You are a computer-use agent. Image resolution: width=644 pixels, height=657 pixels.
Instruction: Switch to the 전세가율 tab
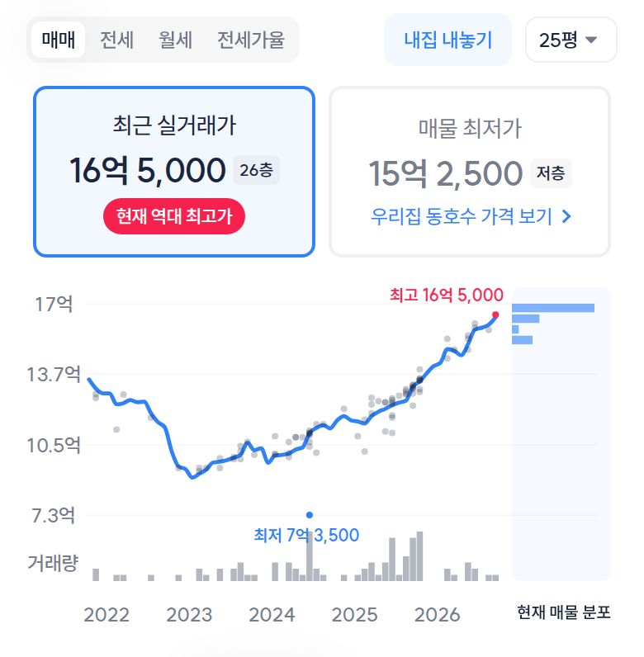(251, 40)
